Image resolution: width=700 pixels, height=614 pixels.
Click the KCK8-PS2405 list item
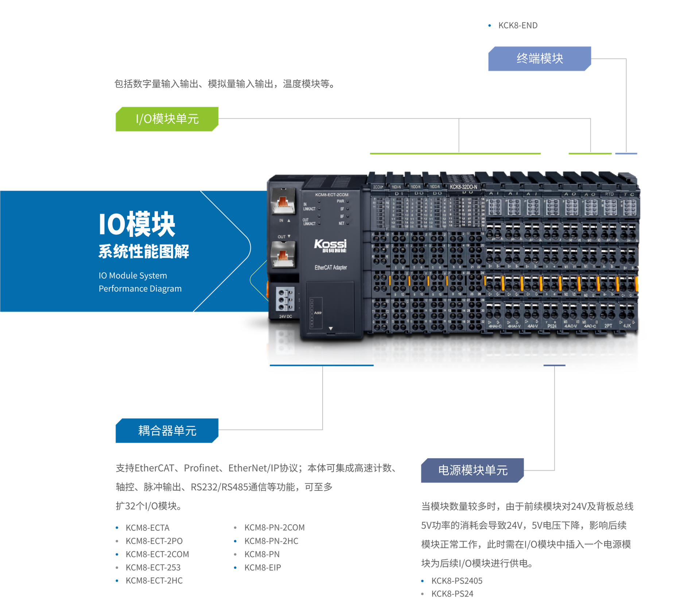click(456, 581)
